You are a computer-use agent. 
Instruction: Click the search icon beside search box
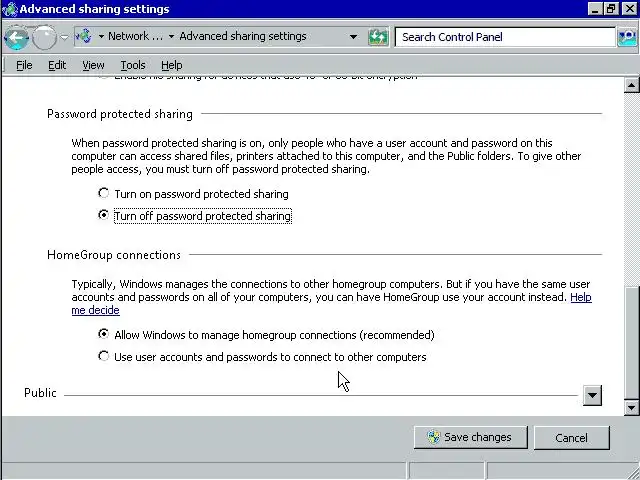[x=627, y=37]
